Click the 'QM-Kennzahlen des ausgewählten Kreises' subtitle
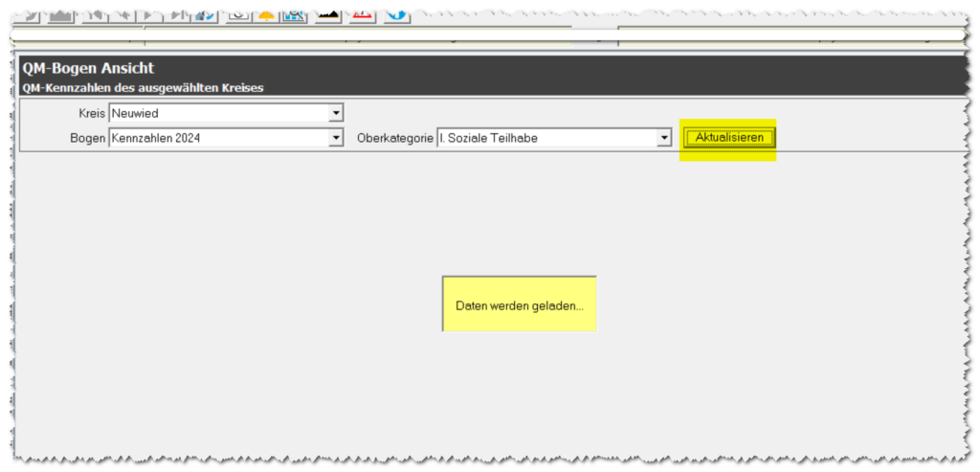 click(x=143, y=88)
